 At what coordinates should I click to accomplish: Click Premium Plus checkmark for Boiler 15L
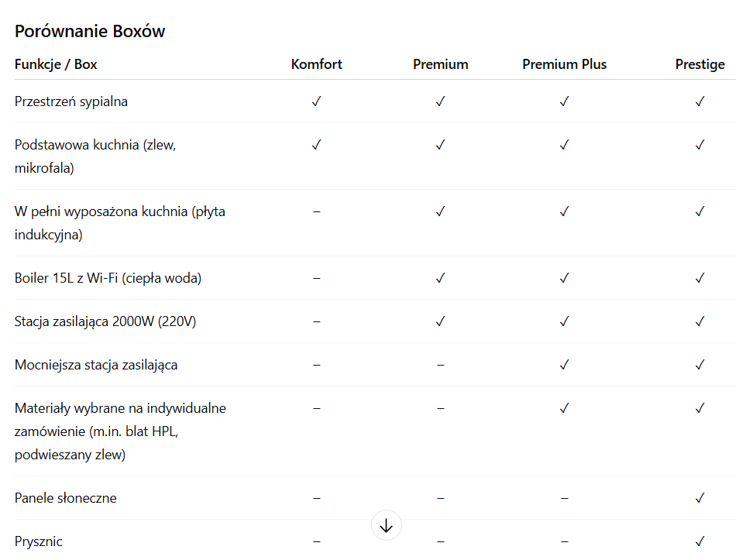point(564,278)
